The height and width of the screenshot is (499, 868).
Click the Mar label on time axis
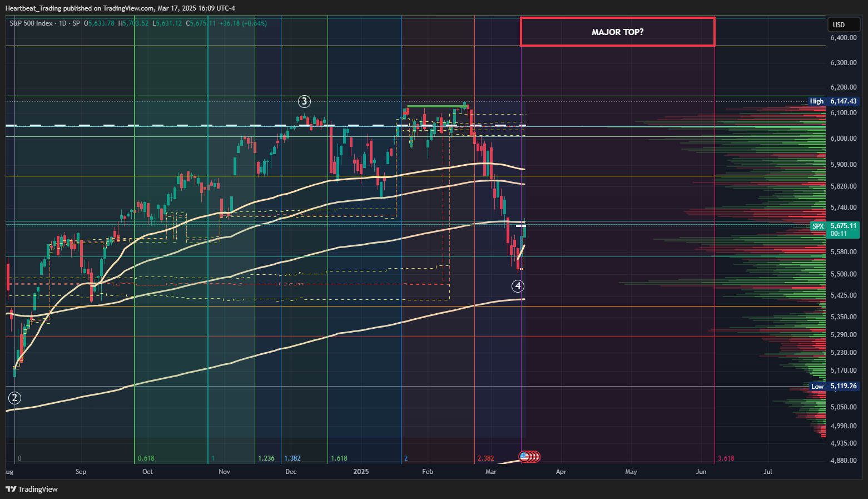(x=491, y=472)
